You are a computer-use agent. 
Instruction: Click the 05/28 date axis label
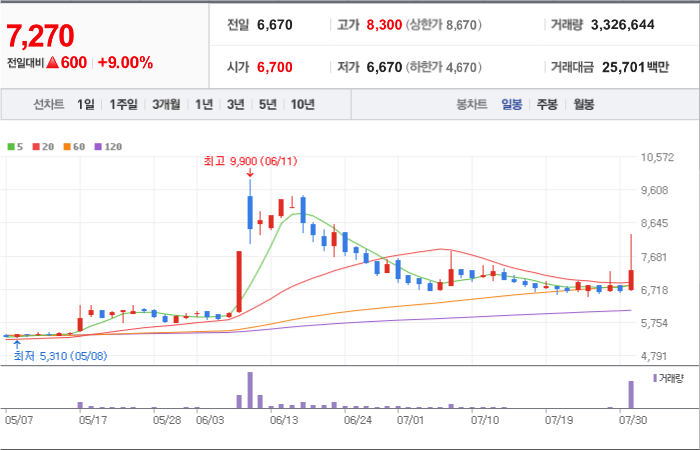[x=167, y=421]
